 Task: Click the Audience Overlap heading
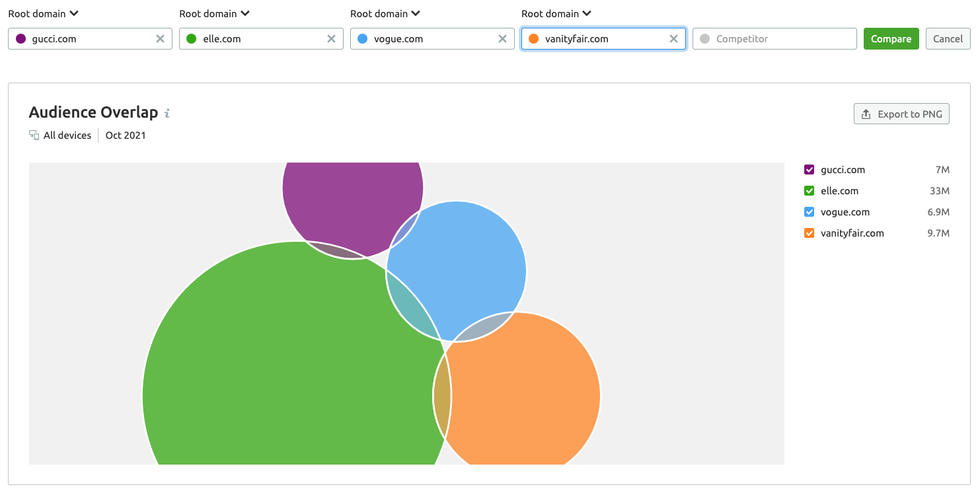94,112
